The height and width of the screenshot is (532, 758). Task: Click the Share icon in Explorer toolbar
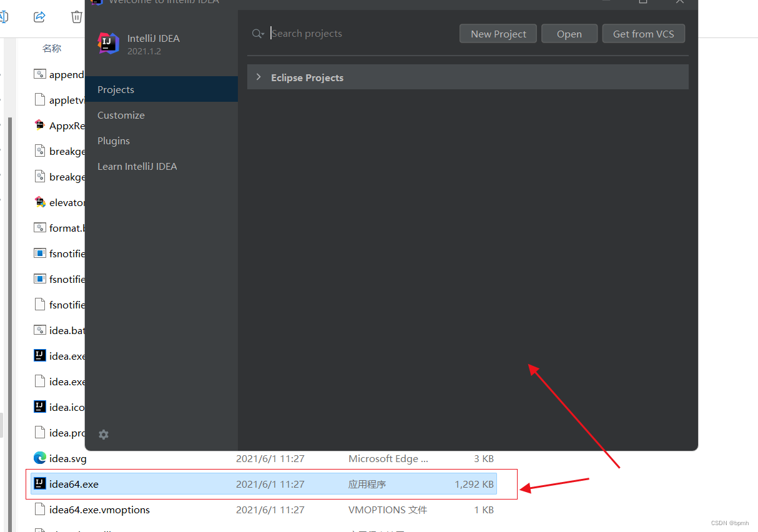pyautogui.click(x=39, y=17)
